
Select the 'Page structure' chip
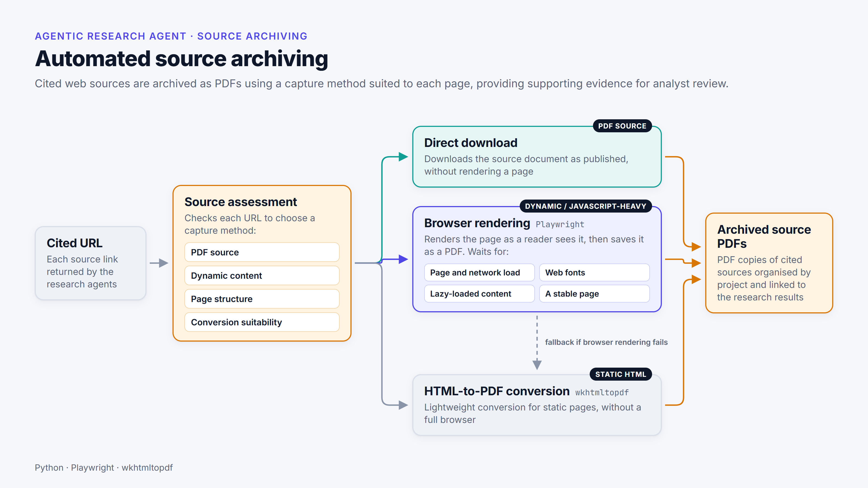262,299
